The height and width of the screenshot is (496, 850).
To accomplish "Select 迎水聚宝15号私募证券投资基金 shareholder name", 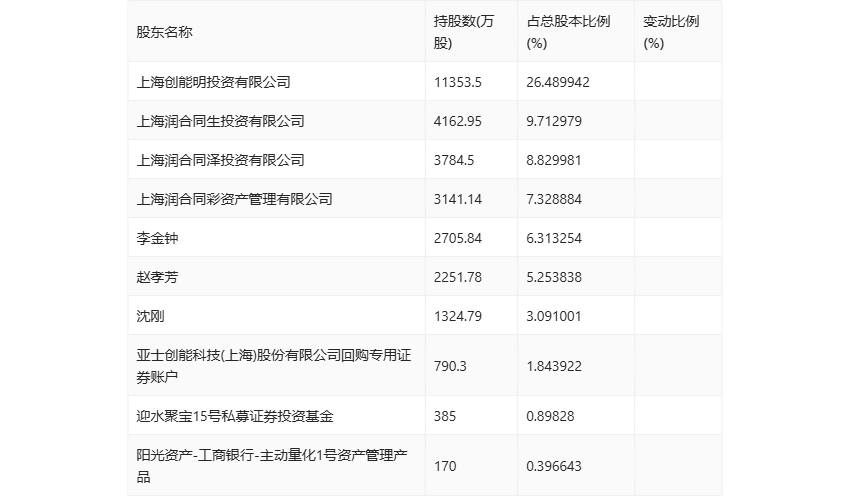I will (x=235, y=416).
